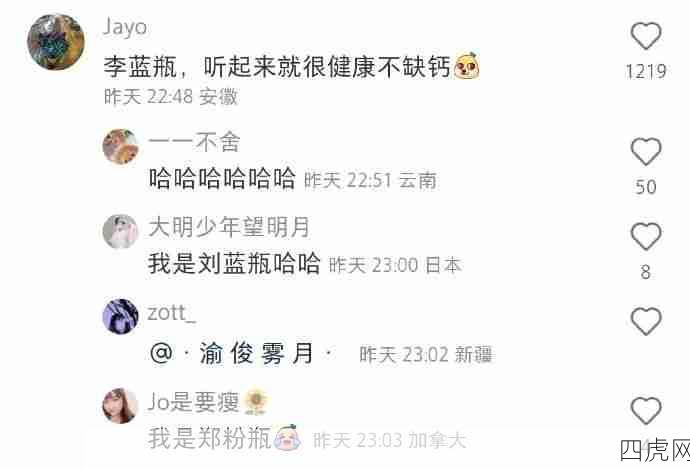View 大明少年望明月's avatar
This screenshot has height=469, width=690.
pyautogui.click(x=121, y=231)
